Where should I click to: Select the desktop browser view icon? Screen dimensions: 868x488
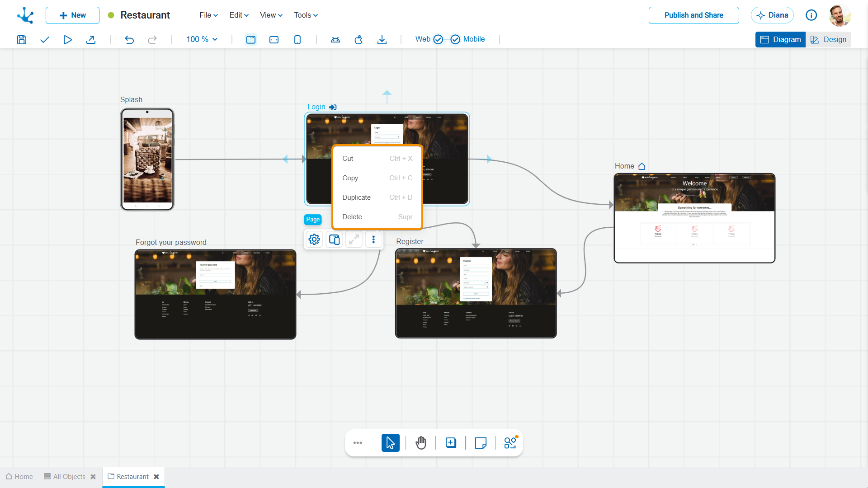[251, 40]
